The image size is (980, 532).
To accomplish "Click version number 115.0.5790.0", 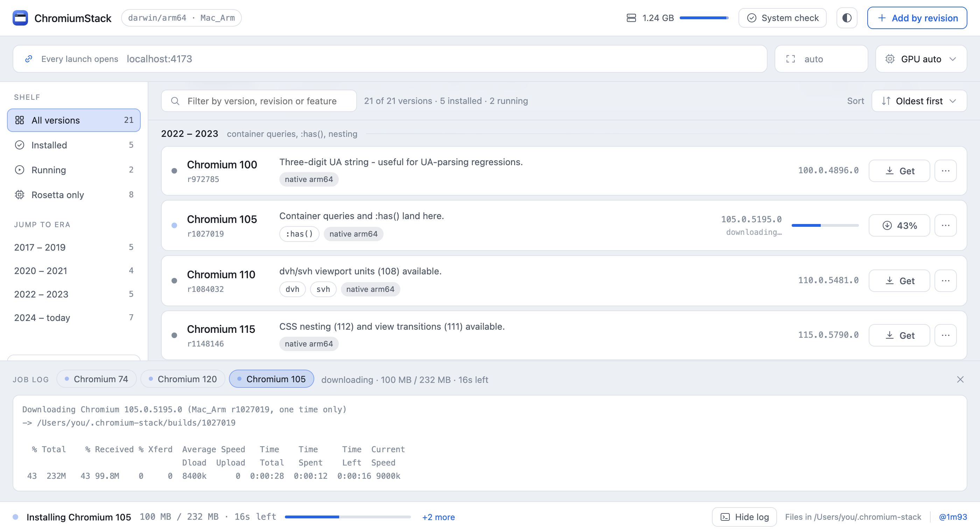I will tap(828, 335).
